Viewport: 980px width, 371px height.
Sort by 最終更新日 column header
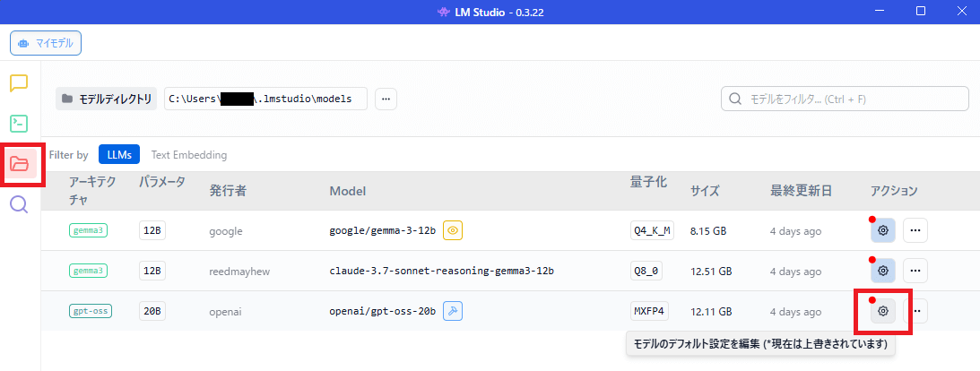[801, 191]
